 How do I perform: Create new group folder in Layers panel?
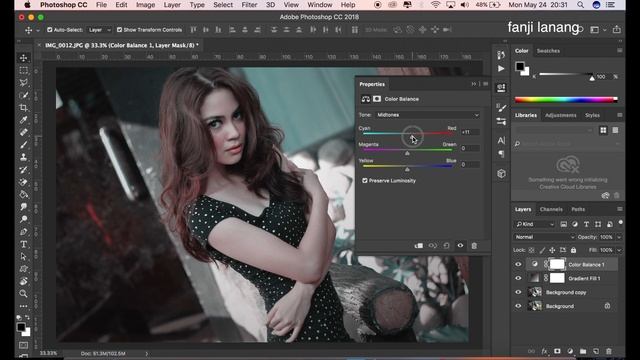(583, 351)
